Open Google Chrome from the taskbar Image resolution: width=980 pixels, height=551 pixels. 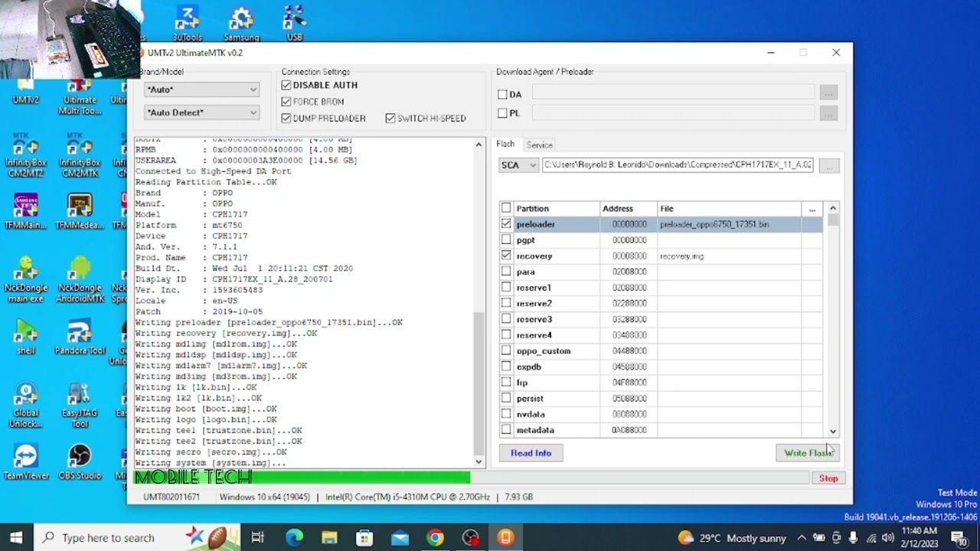[x=435, y=538]
